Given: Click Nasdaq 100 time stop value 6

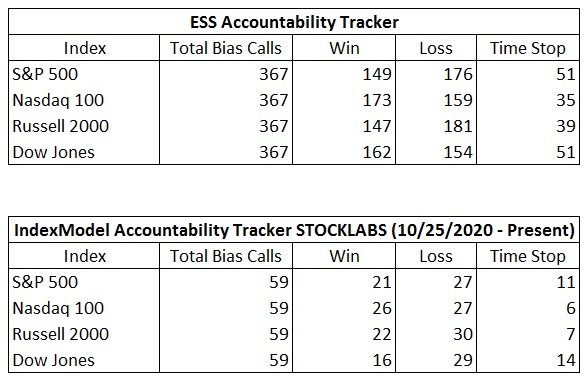Looking at the screenshot, I should (570, 308).
